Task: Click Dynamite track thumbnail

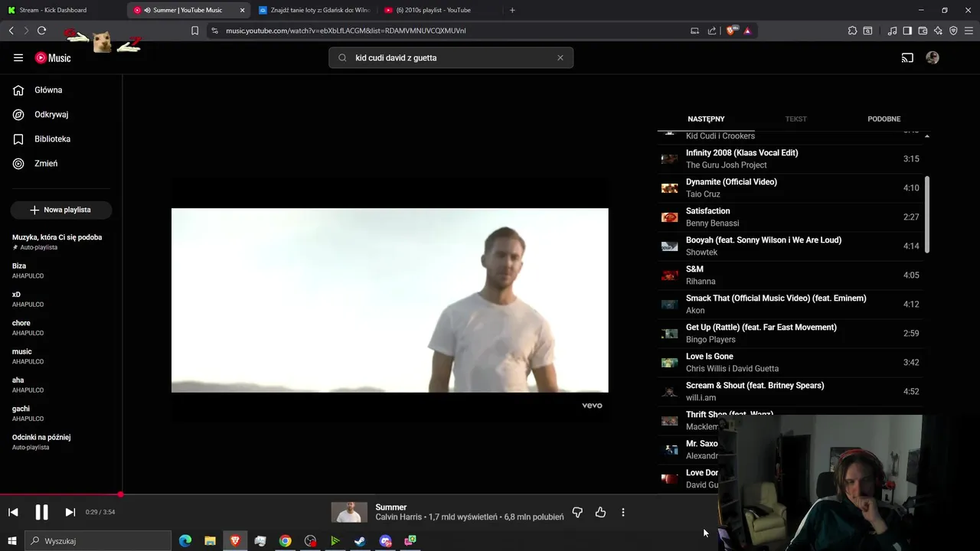Action: point(670,188)
